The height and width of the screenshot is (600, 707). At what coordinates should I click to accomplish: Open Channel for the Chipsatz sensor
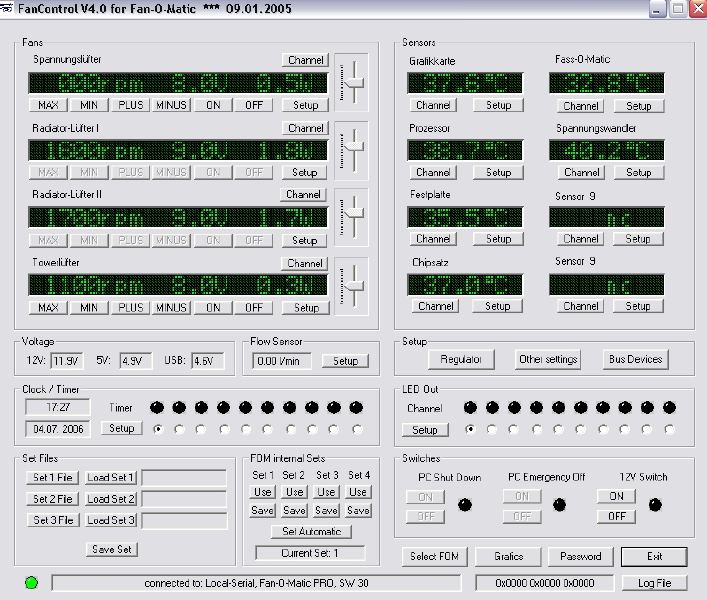coord(436,306)
